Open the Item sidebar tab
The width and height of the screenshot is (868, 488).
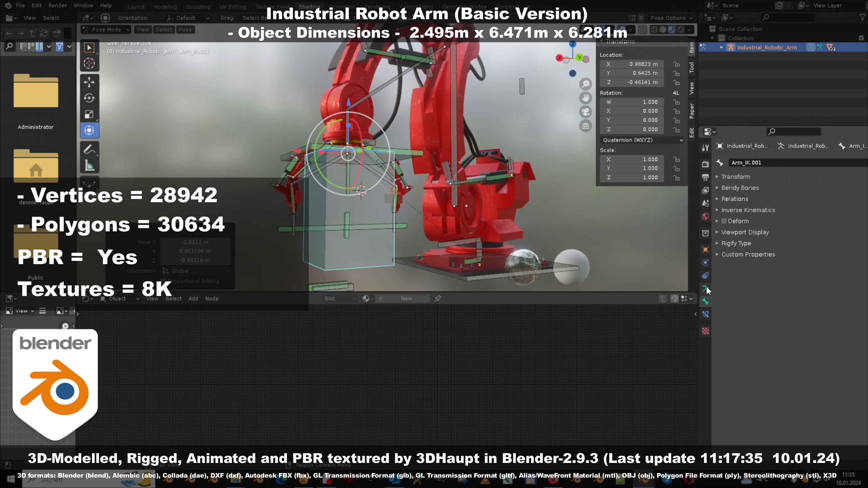coord(691,47)
